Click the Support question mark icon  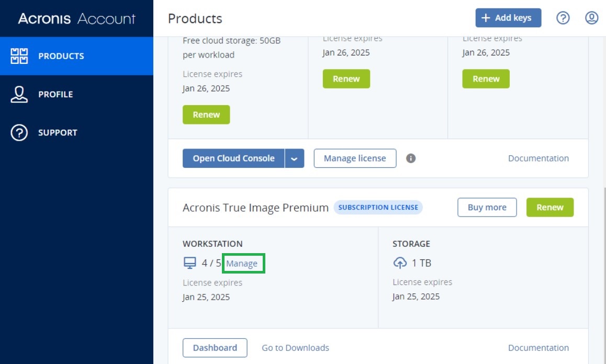pyautogui.click(x=19, y=132)
